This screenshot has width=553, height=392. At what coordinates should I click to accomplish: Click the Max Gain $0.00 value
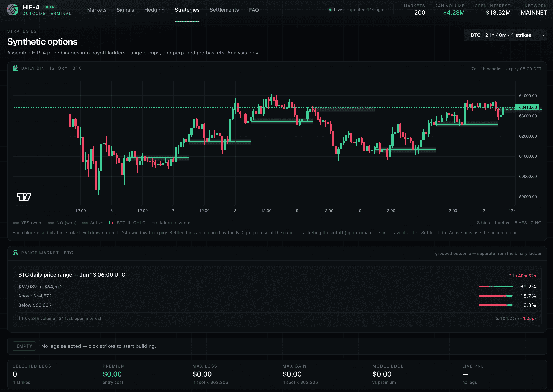click(292, 374)
